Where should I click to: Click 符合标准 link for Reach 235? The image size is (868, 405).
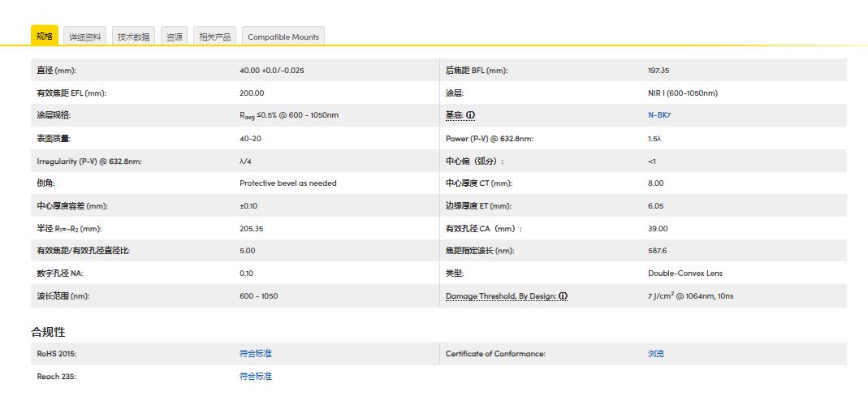pos(255,377)
